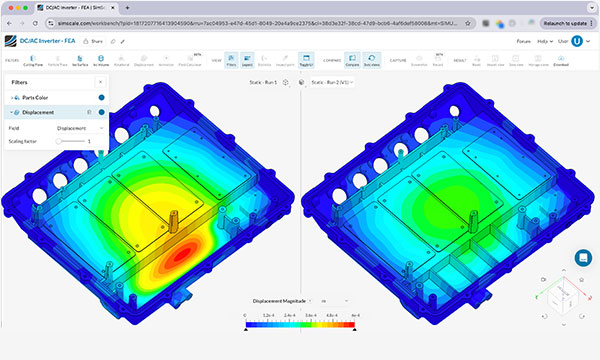Activate the Inspect point tool
This screenshot has height=360, width=600.
click(x=285, y=60)
